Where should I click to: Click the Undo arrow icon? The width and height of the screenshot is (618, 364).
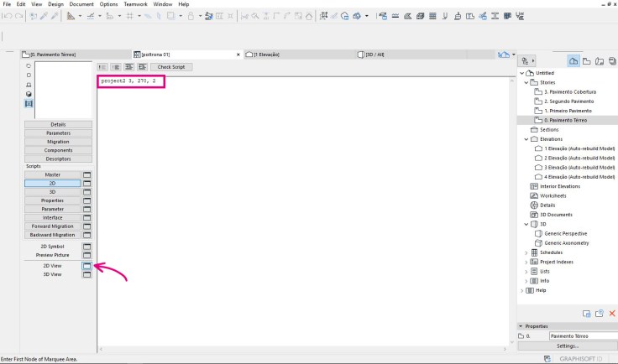[x=7, y=16]
